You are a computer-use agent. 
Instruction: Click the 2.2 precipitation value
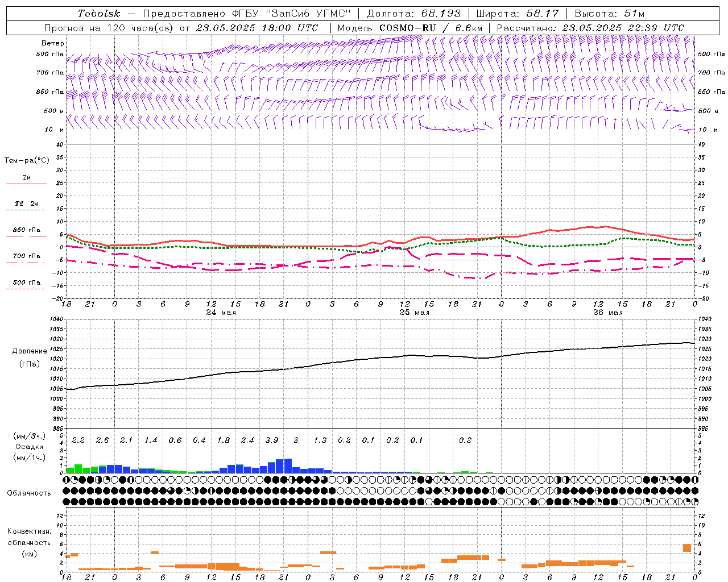coord(78,440)
